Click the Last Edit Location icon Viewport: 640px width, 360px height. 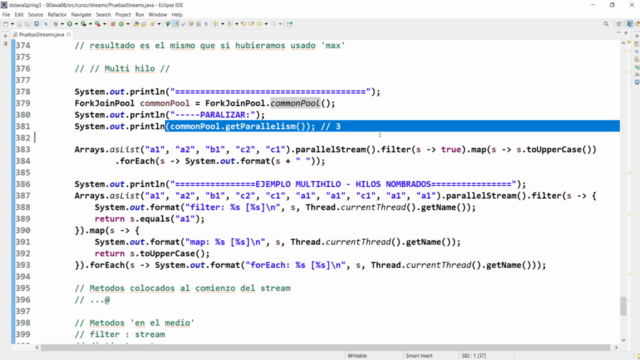point(244,24)
